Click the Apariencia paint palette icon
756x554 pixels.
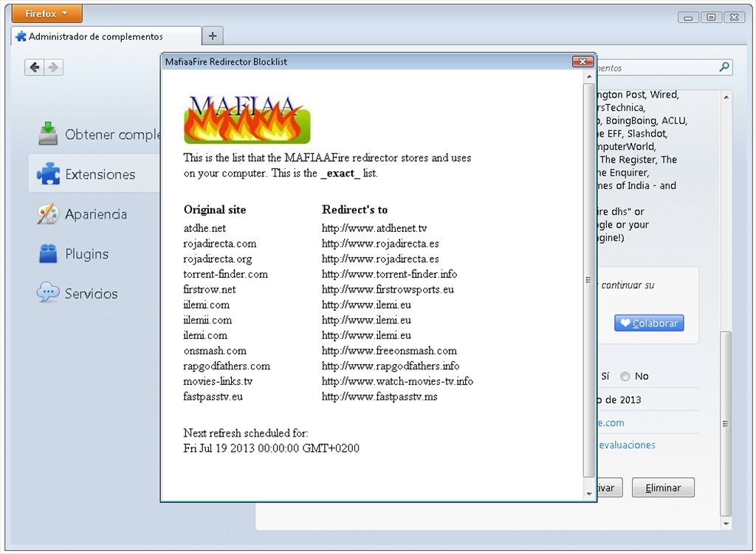click(48, 213)
